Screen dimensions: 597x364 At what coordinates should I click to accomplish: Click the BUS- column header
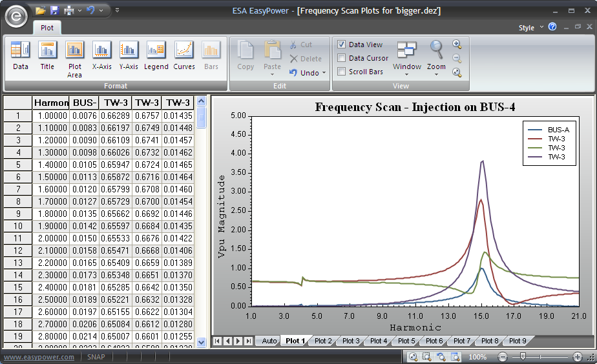click(x=84, y=103)
